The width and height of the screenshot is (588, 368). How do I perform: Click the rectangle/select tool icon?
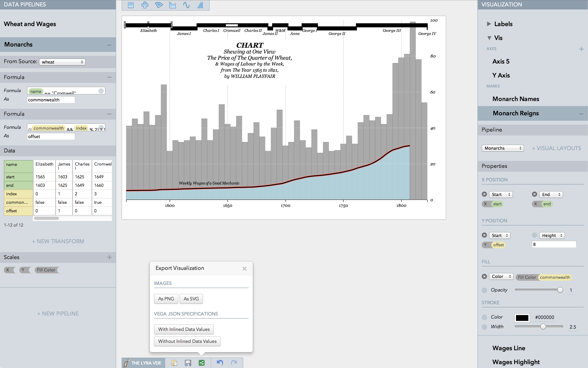tap(130, 5)
